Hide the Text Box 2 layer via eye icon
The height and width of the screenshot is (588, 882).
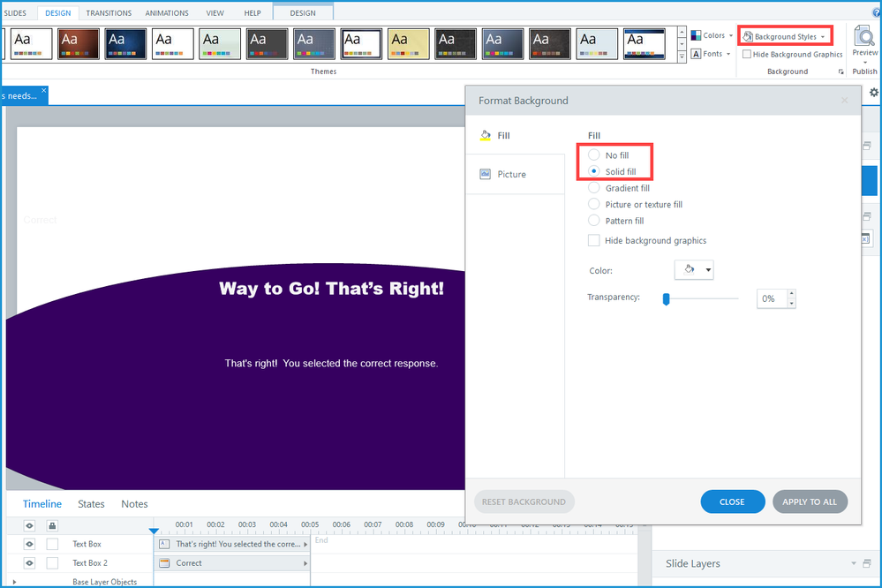[29, 562]
